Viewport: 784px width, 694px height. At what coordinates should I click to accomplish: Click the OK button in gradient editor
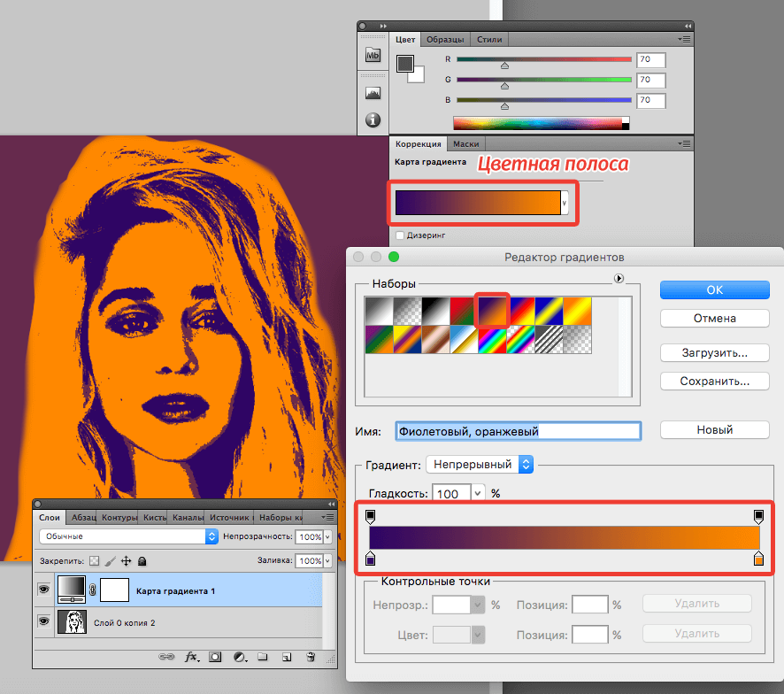pyautogui.click(x=714, y=289)
